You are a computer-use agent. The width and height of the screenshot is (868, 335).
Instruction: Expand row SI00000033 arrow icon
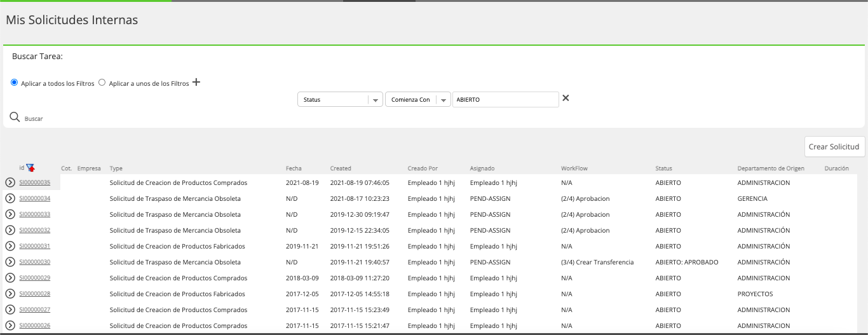click(10, 214)
